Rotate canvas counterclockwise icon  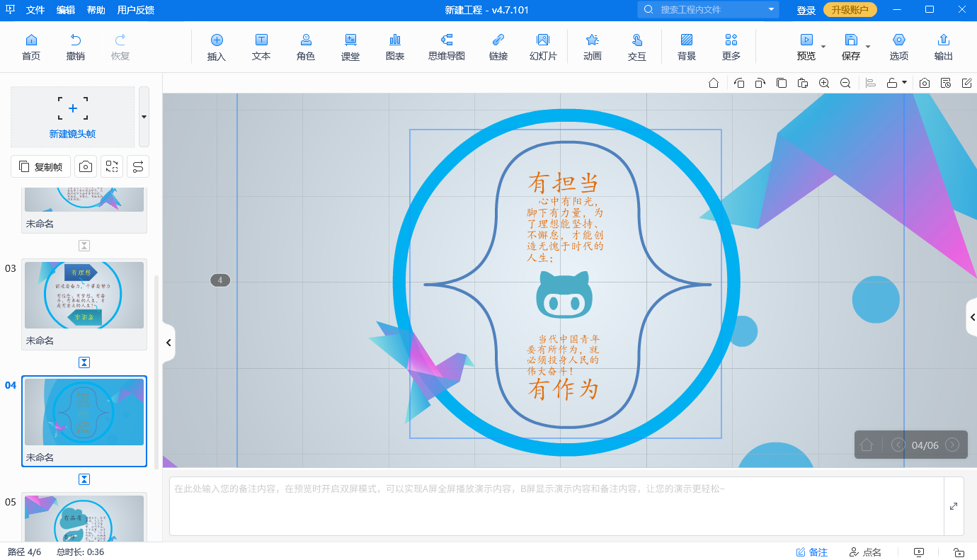coord(739,83)
